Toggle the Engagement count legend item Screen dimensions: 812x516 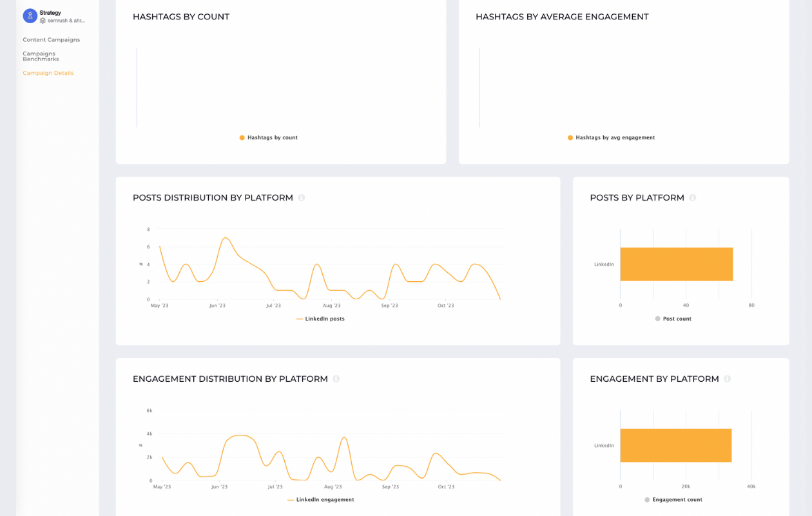pos(673,500)
